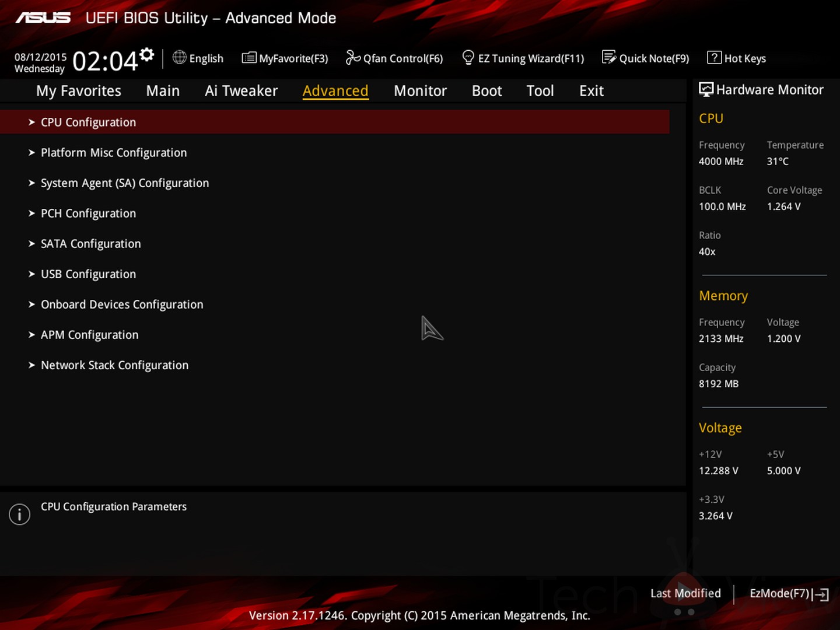Screen dimensions: 840x630
Task: Show Hot Keys label
Action: pos(745,58)
